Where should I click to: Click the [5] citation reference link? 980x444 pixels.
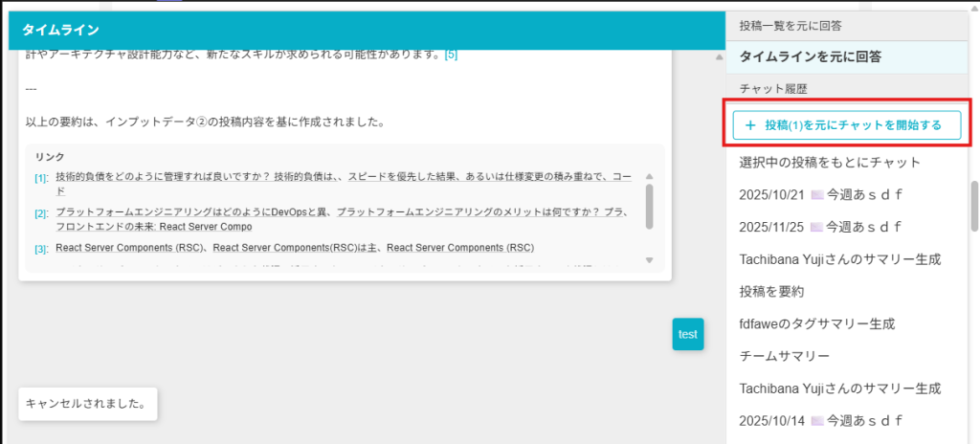click(451, 55)
